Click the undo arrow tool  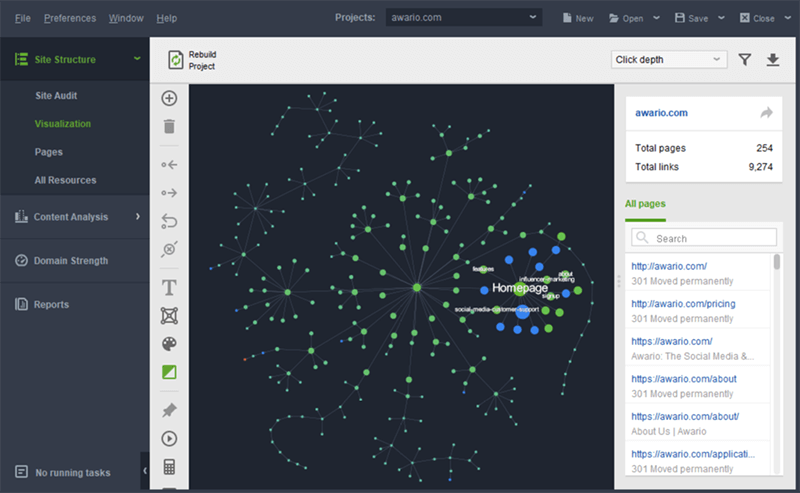(169, 221)
